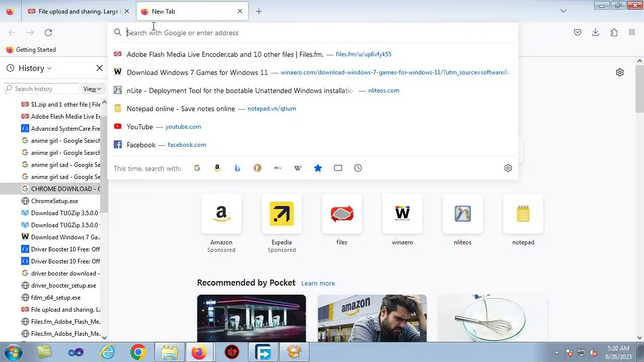This screenshot has width=644, height=362.
Task: Close the New Tab tab
Action: 240,11
